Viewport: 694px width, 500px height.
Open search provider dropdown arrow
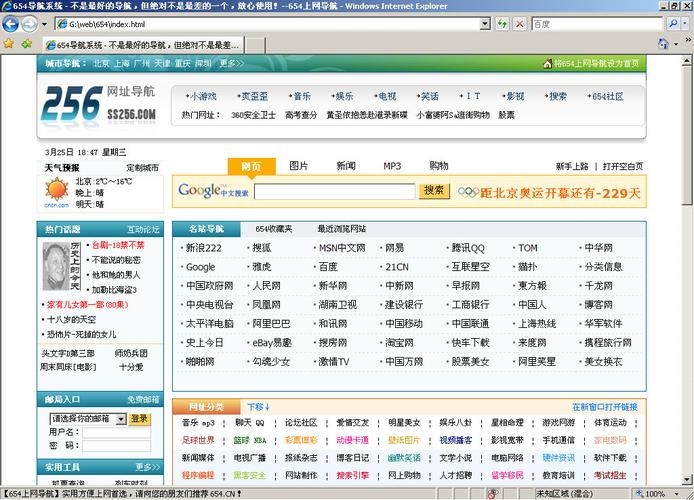tap(685, 24)
